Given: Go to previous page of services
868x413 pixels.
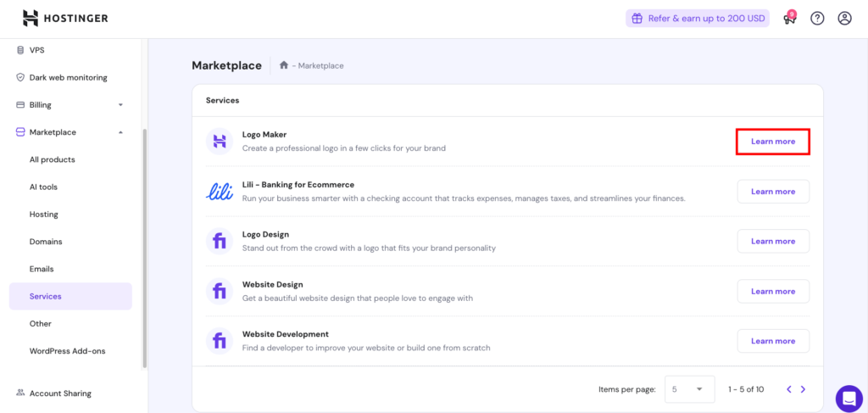Looking at the screenshot, I should pos(788,389).
